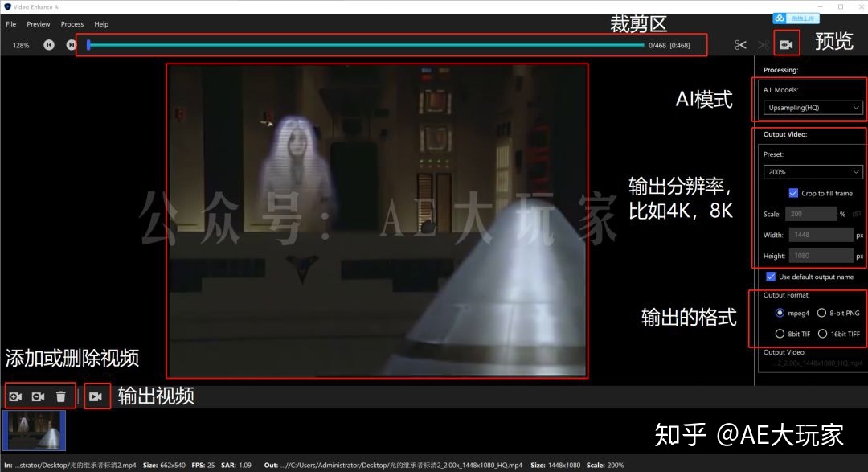Click the blue playhead handle on the timeline
868x472 pixels.
[88, 45]
